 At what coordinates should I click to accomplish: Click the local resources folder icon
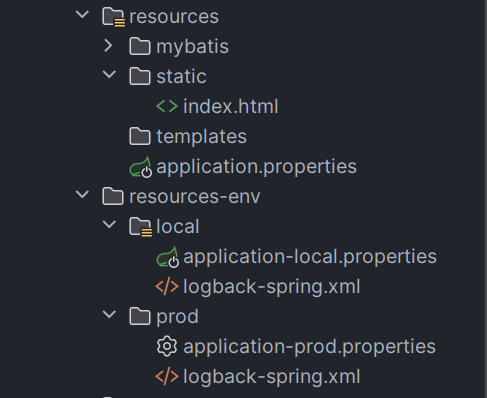pyautogui.click(x=141, y=227)
